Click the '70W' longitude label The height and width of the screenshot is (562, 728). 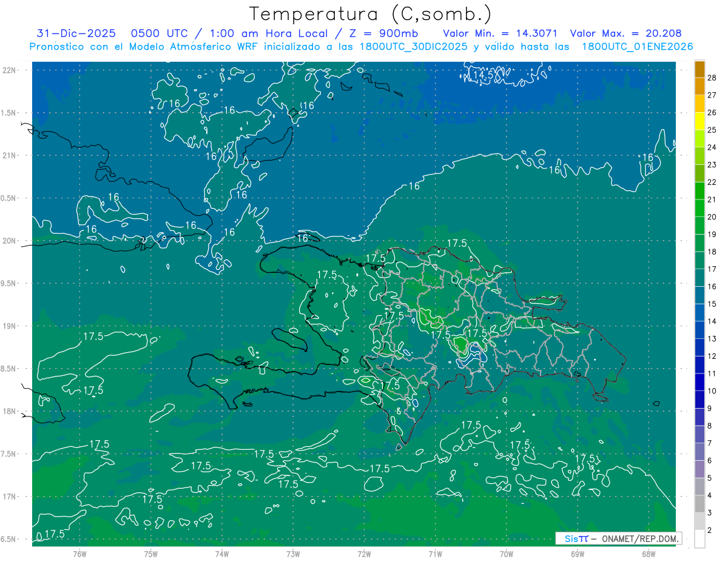point(507,553)
